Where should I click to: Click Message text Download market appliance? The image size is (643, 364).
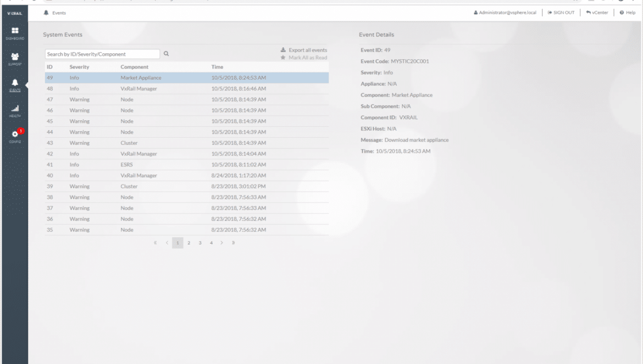(x=417, y=140)
